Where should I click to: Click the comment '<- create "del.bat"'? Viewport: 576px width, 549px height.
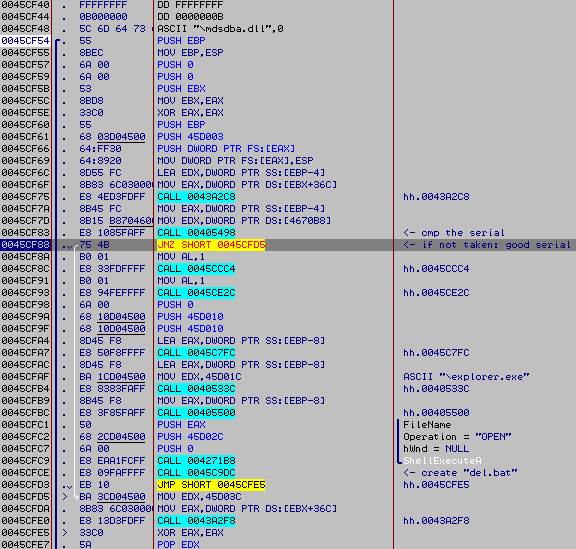pyautogui.click(x=460, y=473)
